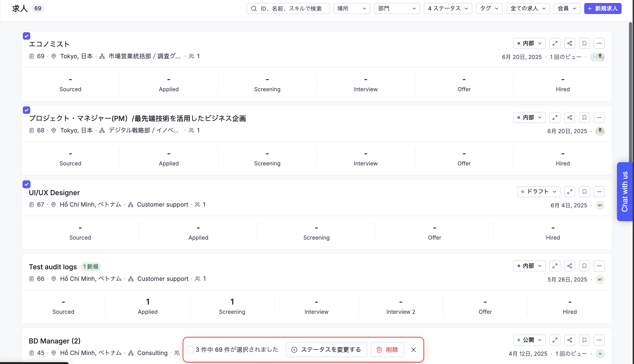
Task: Bookmark the エコノミスト job
Action: point(584,43)
